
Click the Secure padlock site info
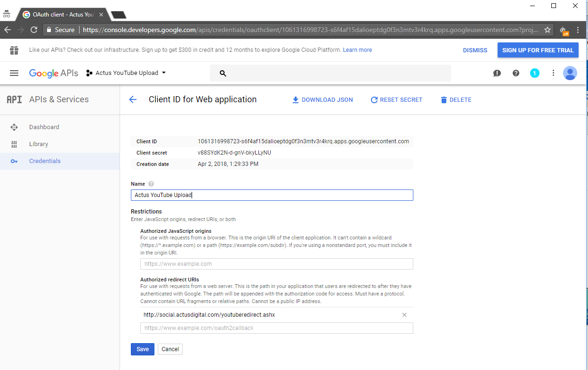point(60,30)
